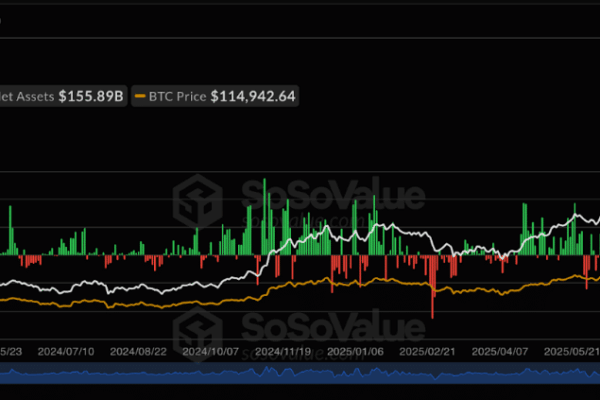Click the $114,942.64 BTC price value
The height and width of the screenshot is (400, 600).
pyautogui.click(x=253, y=97)
